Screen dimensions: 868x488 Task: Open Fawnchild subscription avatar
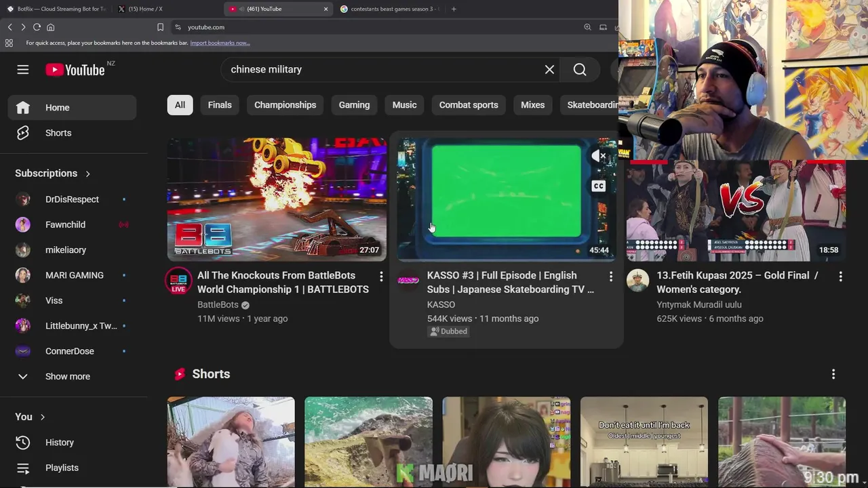(23, 224)
